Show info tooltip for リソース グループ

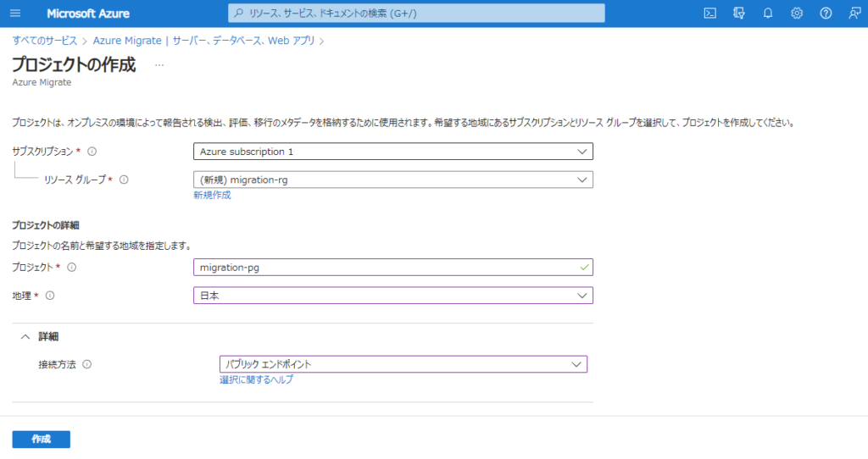coord(124,180)
